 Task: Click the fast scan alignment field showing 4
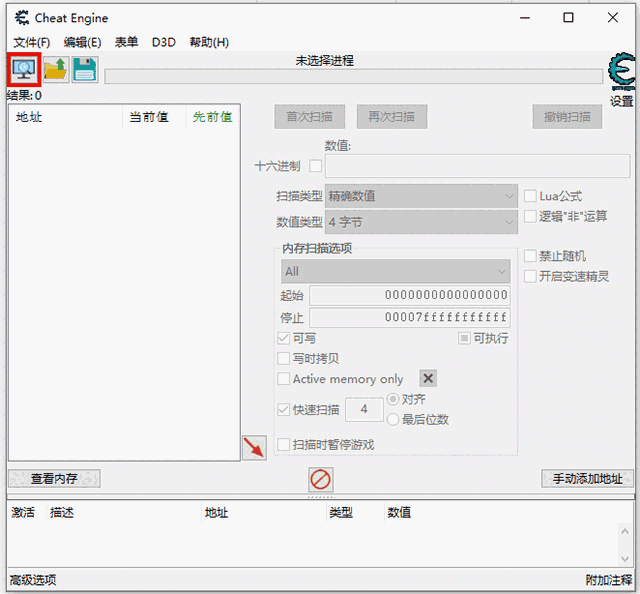pos(364,409)
